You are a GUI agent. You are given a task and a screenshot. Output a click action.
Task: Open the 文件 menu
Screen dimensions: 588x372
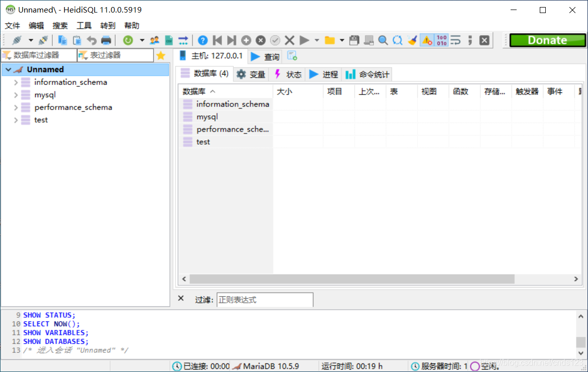point(13,26)
